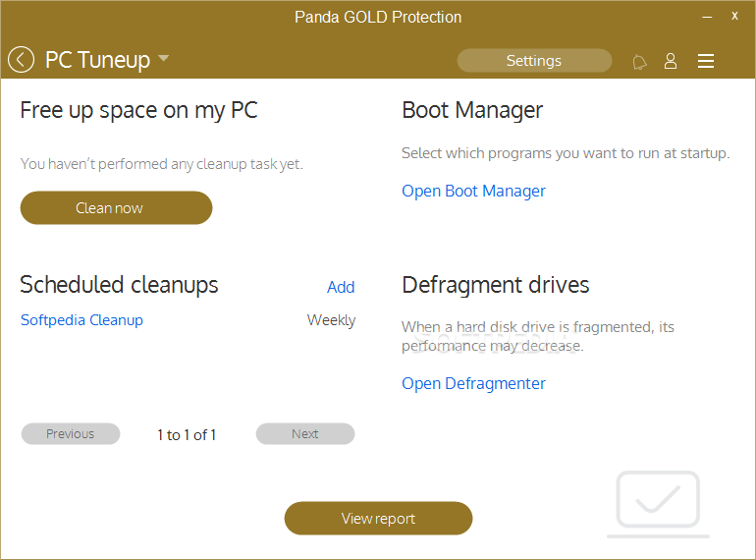
Task: Click the 'You haven't performed any cleanup' message
Action: (162, 164)
